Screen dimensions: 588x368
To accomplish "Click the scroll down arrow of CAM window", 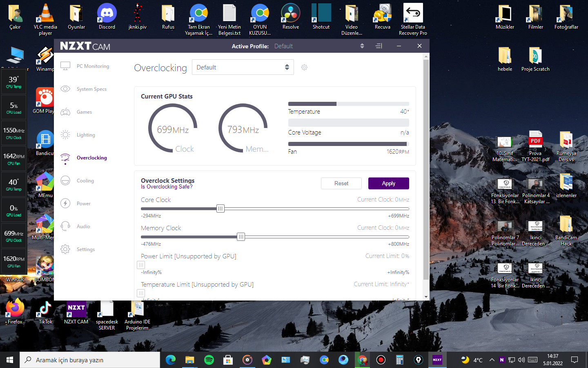I will [x=426, y=297].
